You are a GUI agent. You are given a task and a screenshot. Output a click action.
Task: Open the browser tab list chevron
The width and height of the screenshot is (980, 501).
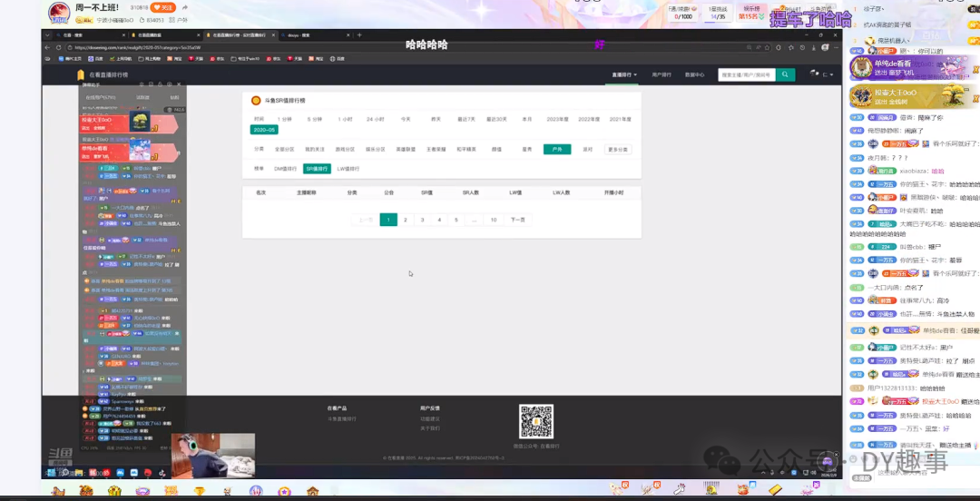(47, 35)
